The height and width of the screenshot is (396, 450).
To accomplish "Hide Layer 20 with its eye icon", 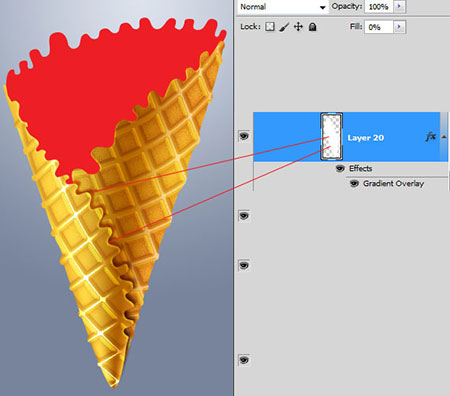I will 244,136.
